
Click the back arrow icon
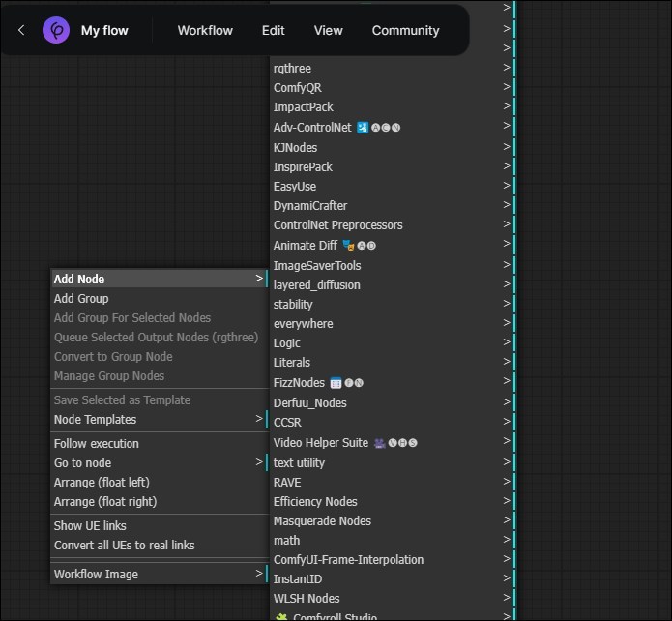click(x=21, y=30)
